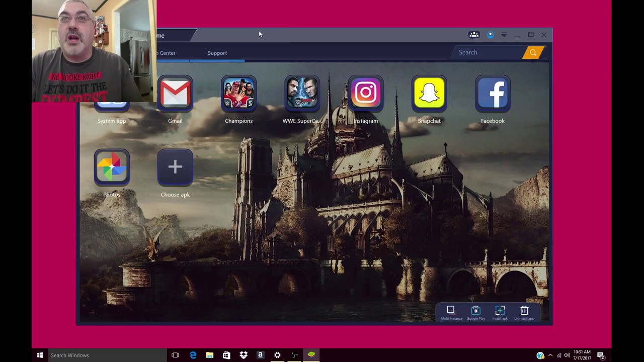Launch WWE Champions game
Screen dimensions: 644x362
click(238, 94)
